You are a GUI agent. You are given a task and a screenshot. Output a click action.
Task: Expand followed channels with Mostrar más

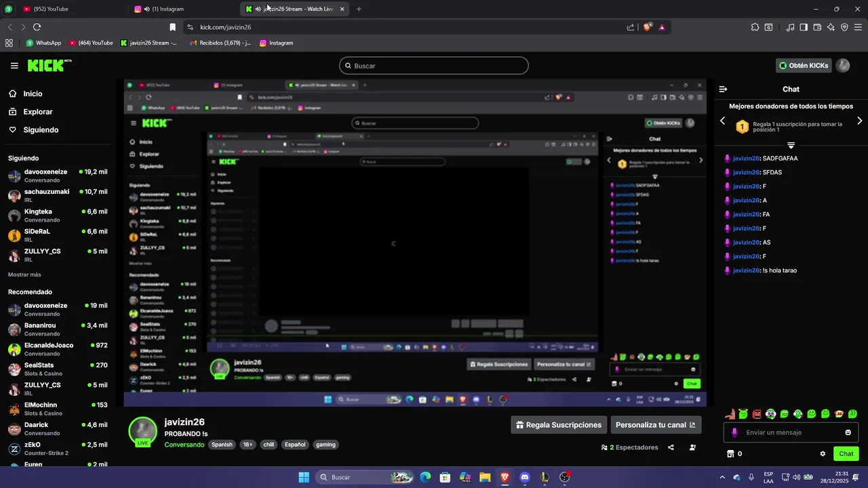click(24, 274)
